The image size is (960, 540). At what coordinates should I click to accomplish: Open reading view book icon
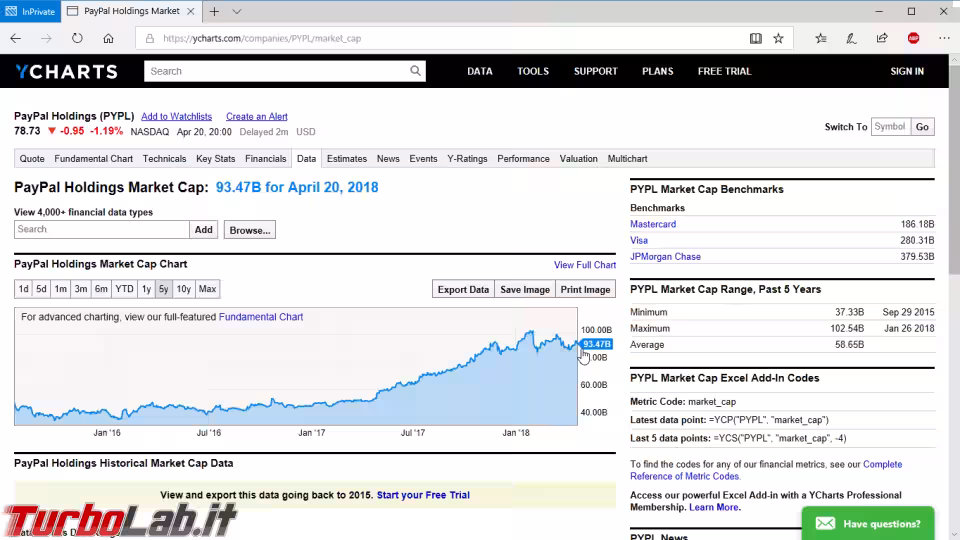[756, 38]
